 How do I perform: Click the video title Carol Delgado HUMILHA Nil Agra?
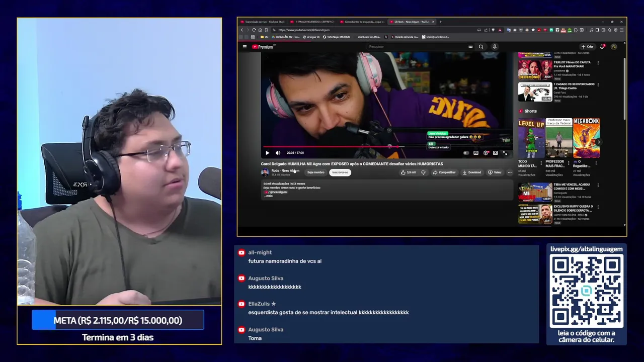pos(352,164)
